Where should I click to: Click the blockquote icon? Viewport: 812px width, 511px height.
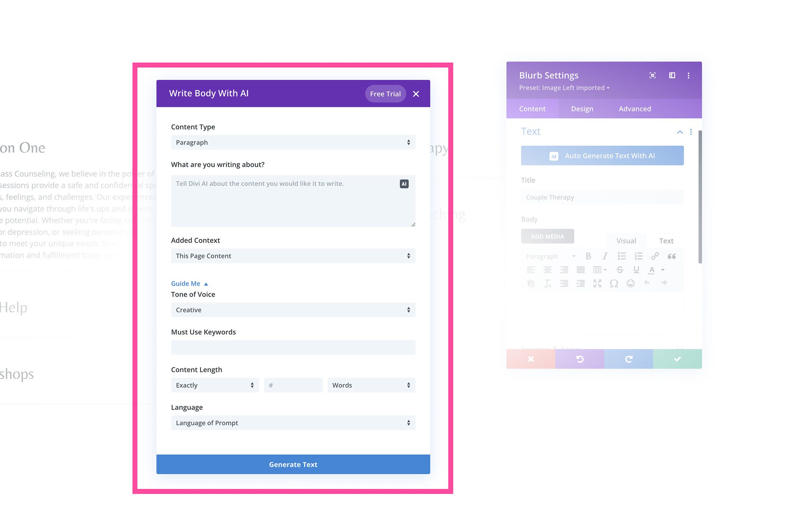click(672, 255)
